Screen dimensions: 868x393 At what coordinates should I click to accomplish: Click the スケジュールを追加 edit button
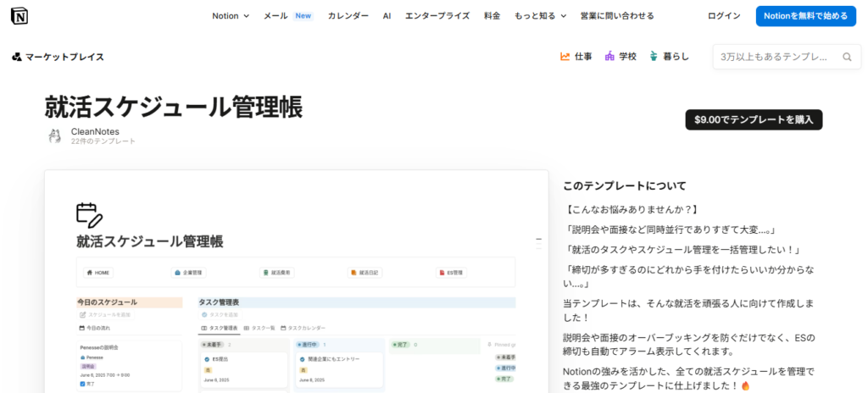coord(106,314)
